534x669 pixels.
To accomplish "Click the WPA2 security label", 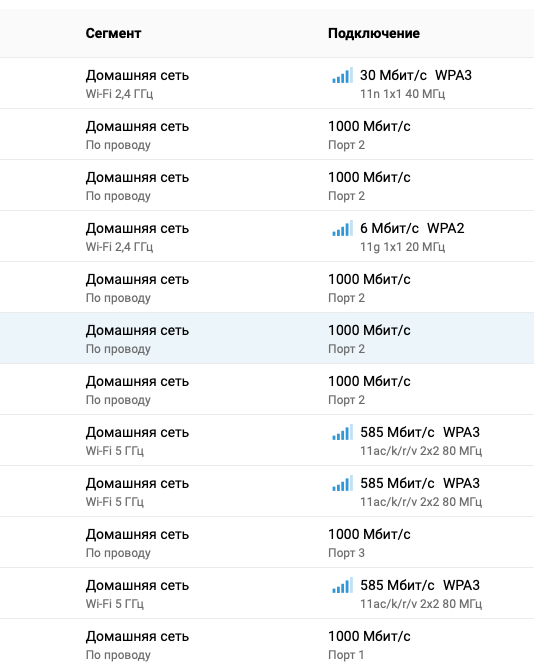I will [x=446, y=229].
